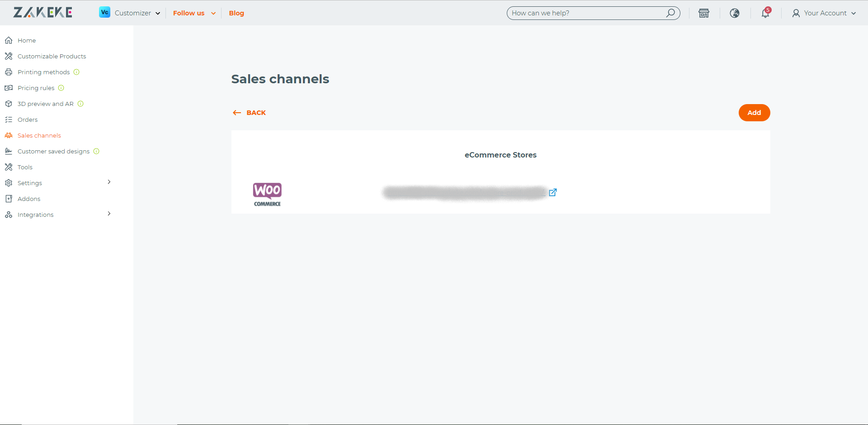Open Tools menu item
Image resolution: width=868 pixels, height=425 pixels.
pyautogui.click(x=25, y=167)
